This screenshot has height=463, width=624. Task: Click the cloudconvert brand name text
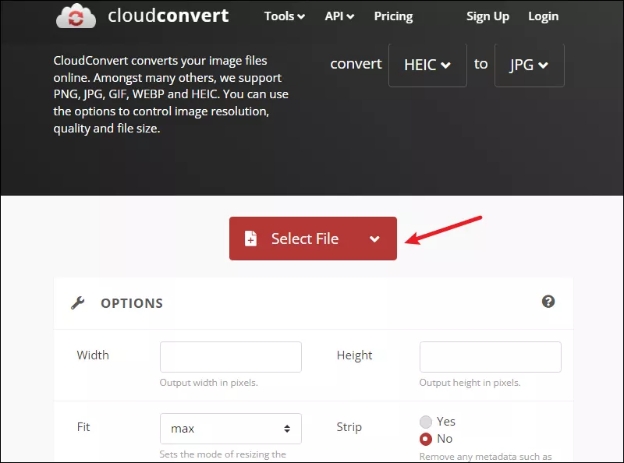point(170,16)
